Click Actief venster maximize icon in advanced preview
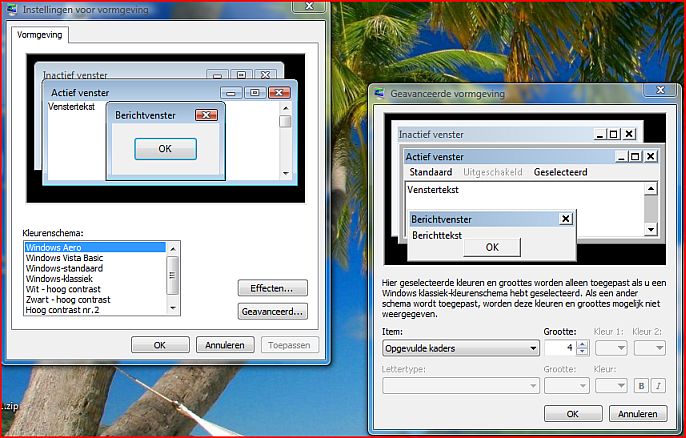 click(x=635, y=156)
